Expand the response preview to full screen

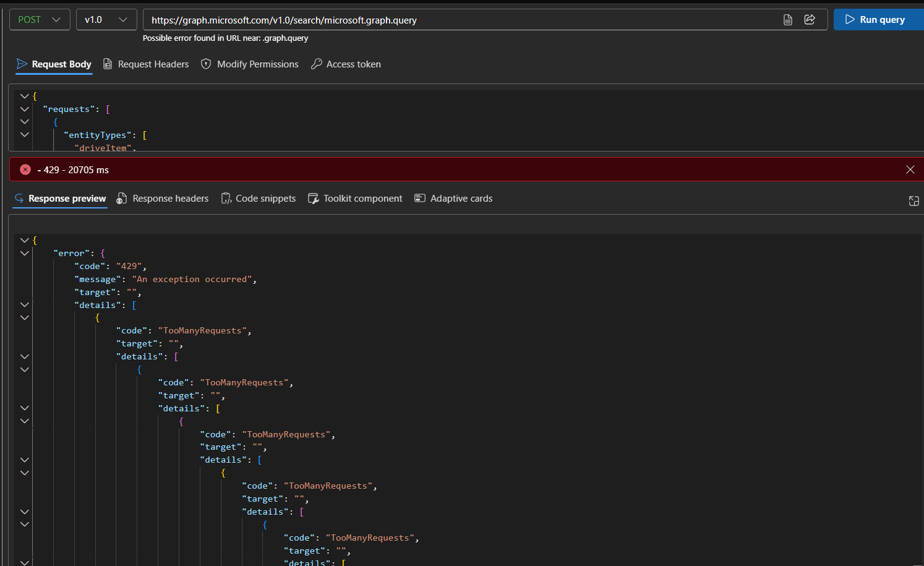coord(914,200)
